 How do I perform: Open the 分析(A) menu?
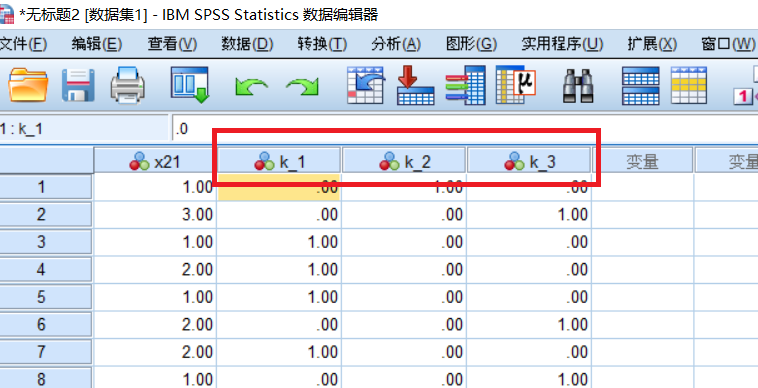[396, 44]
